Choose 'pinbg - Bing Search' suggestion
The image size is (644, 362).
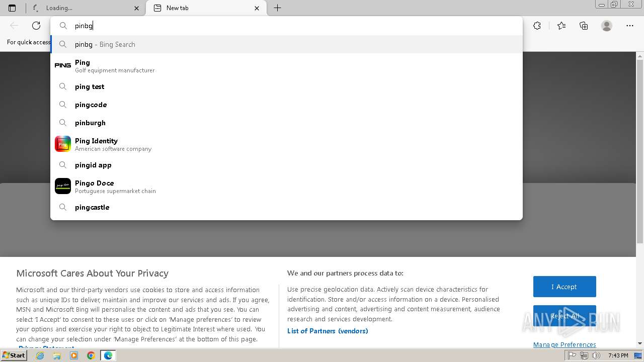[x=286, y=44]
